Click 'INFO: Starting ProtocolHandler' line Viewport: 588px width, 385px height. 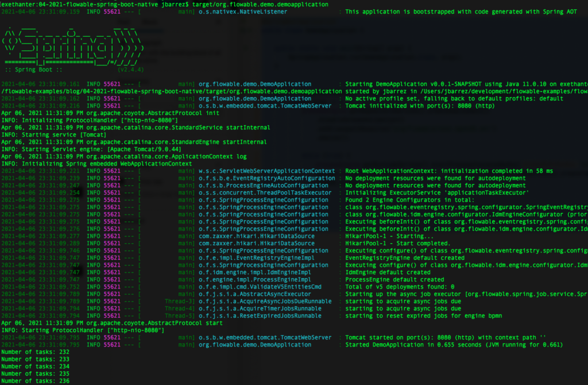click(x=83, y=330)
